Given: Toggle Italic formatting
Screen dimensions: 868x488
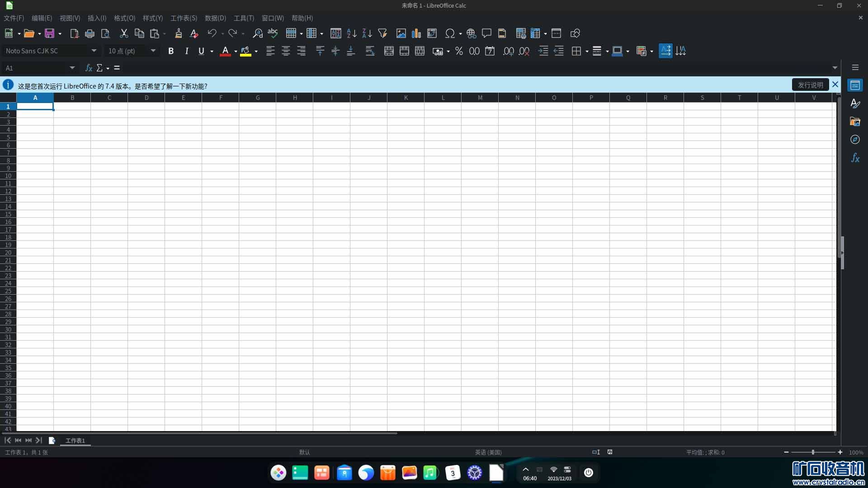Looking at the screenshot, I should click(x=186, y=51).
